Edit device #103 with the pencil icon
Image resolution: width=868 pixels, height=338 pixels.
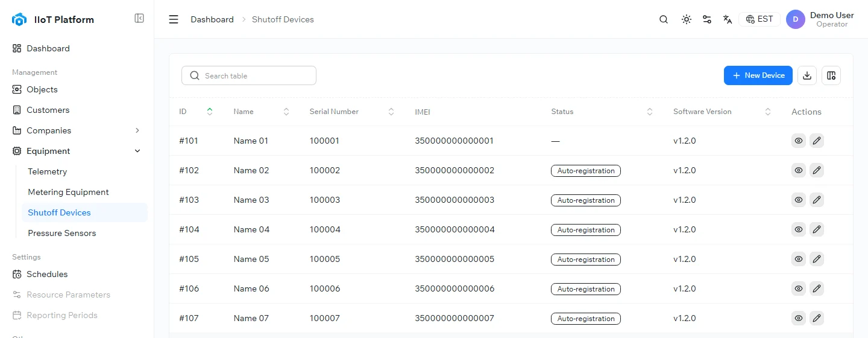[x=817, y=200]
